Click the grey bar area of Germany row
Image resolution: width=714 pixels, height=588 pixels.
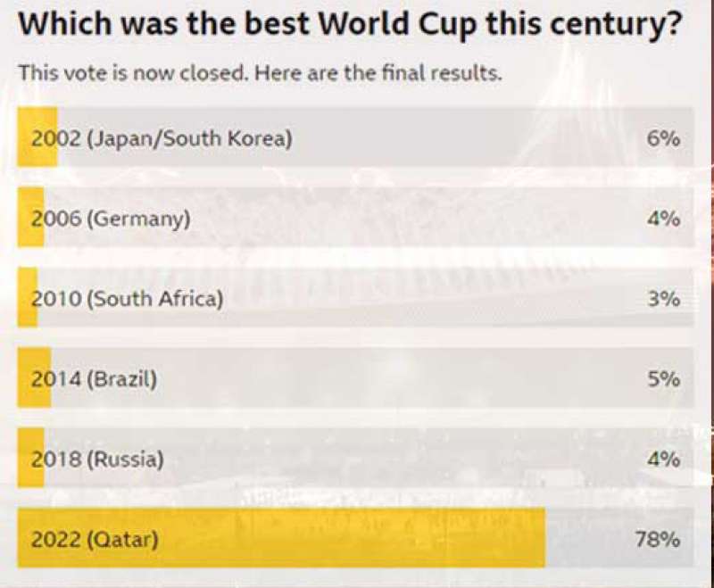(x=369, y=218)
